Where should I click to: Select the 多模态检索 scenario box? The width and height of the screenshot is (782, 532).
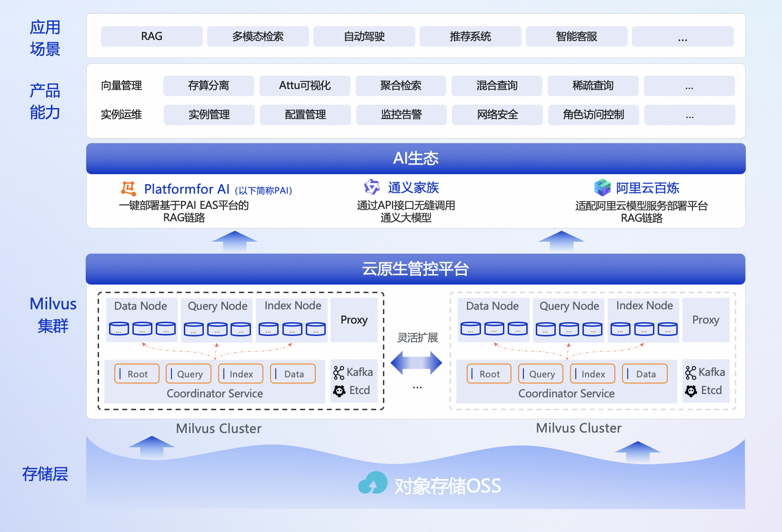[258, 37]
